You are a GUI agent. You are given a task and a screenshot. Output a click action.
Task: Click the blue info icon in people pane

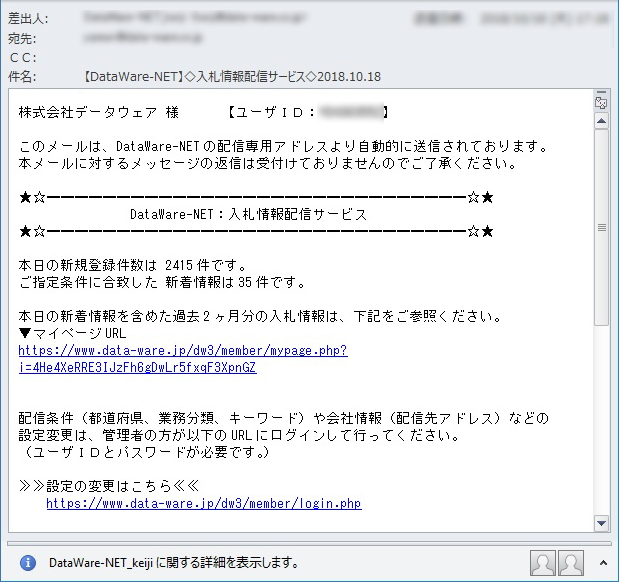tap(28, 562)
